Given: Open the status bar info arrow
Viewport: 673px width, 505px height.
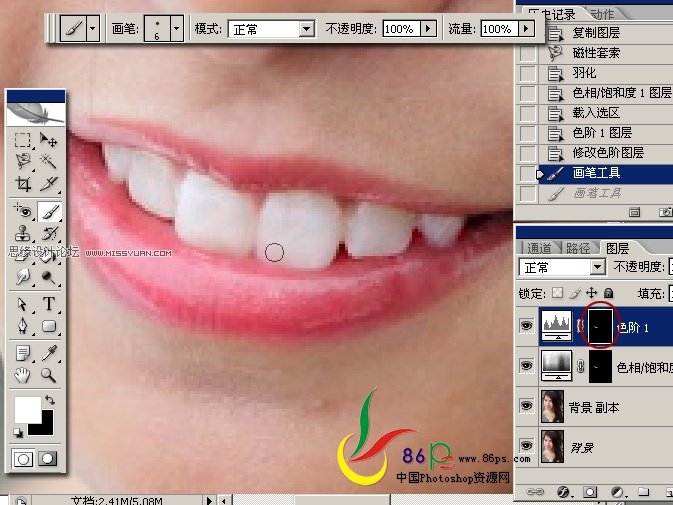Looking at the screenshot, I should (x=209, y=500).
